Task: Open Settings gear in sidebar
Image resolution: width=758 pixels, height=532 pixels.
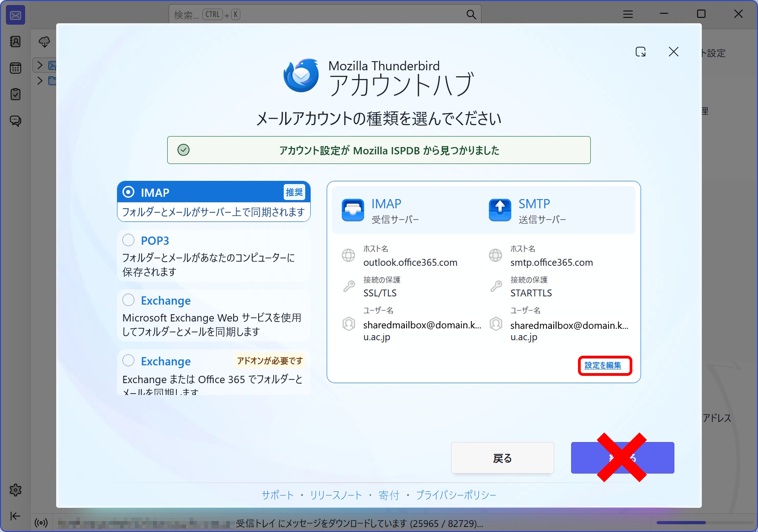Action: pos(16,490)
